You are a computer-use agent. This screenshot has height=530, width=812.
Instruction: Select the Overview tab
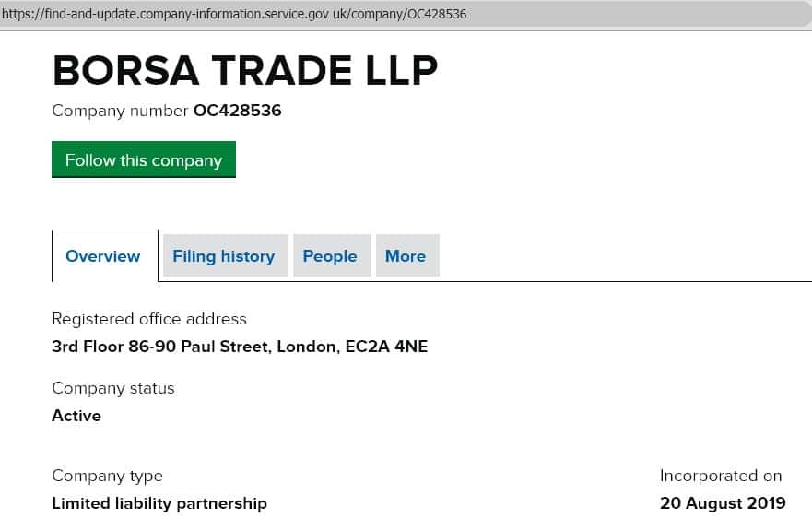(x=103, y=256)
